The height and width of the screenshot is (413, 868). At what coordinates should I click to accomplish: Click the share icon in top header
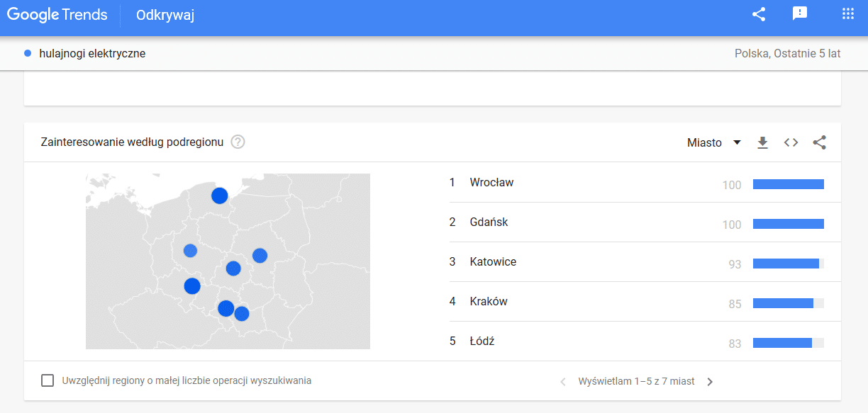pos(759,14)
